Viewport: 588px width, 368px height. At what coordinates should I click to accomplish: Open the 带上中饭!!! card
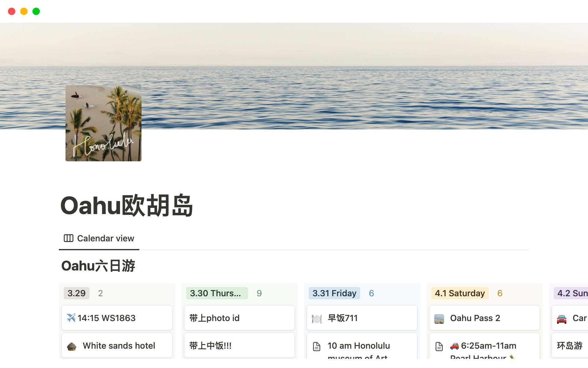(x=239, y=345)
